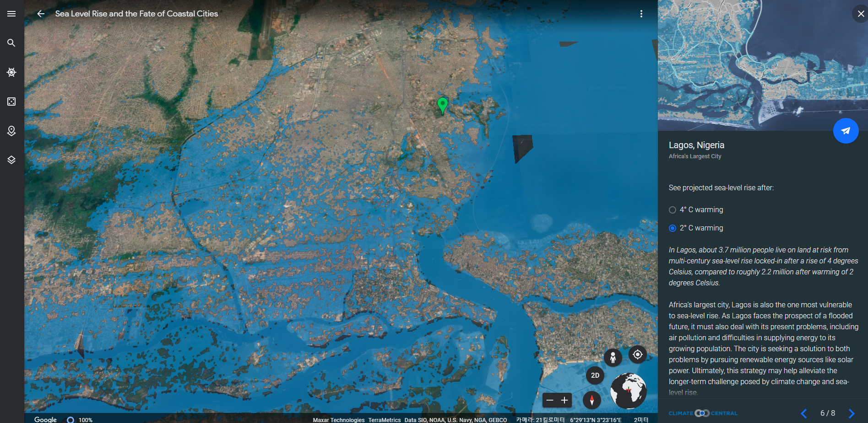This screenshot has height=423, width=868.
Task: Click the Google logo in status bar
Action: pyautogui.click(x=45, y=419)
